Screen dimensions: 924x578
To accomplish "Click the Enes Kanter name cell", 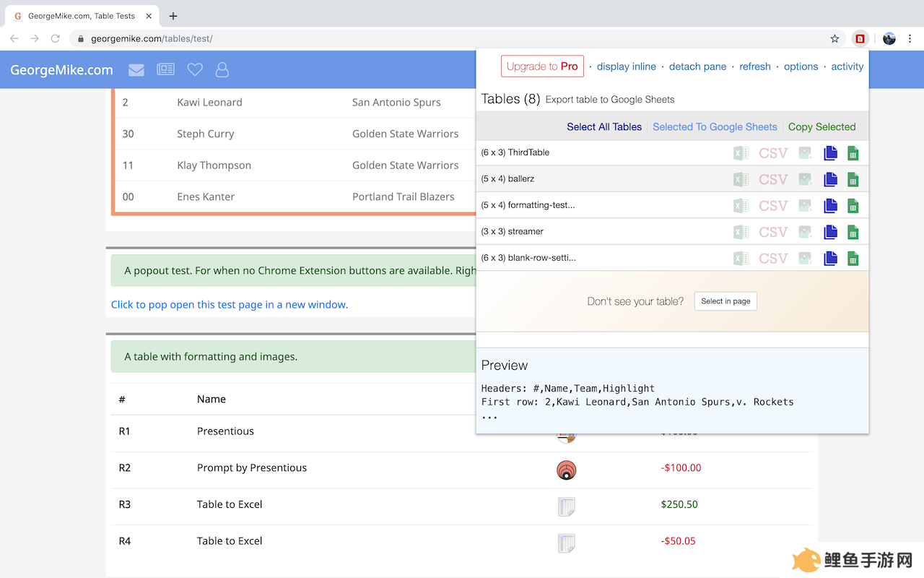I will (x=206, y=197).
